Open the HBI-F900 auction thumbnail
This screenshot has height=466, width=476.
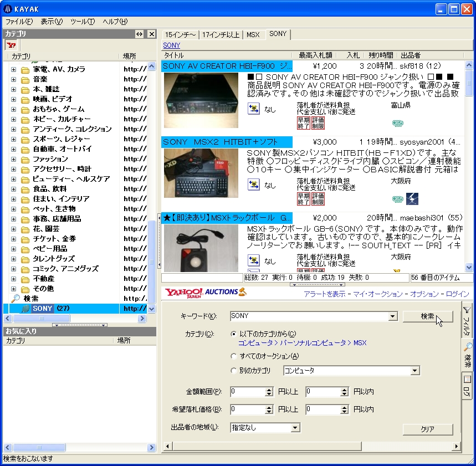click(x=201, y=100)
